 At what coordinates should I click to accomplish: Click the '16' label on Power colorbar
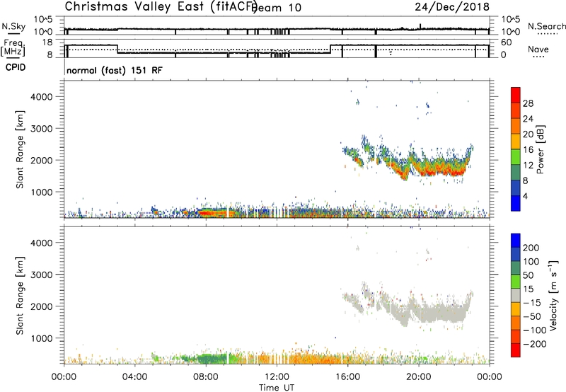pyautogui.click(x=528, y=149)
